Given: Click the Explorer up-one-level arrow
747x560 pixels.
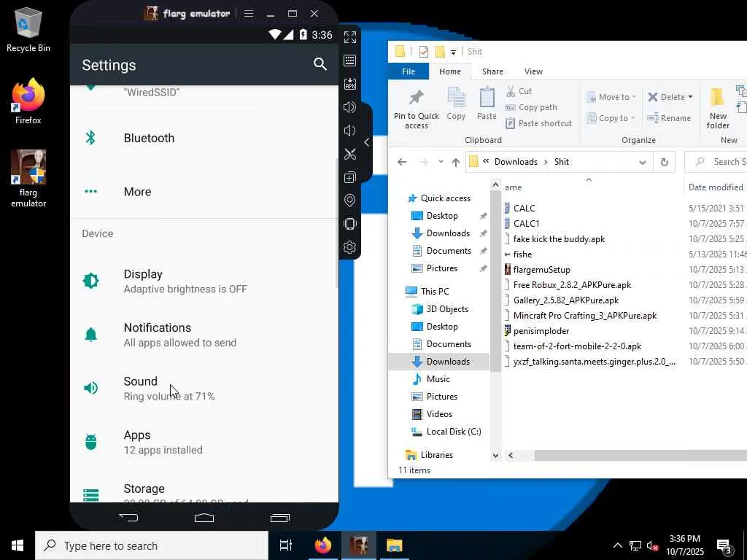Looking at the screenshot, I should 455,162.
